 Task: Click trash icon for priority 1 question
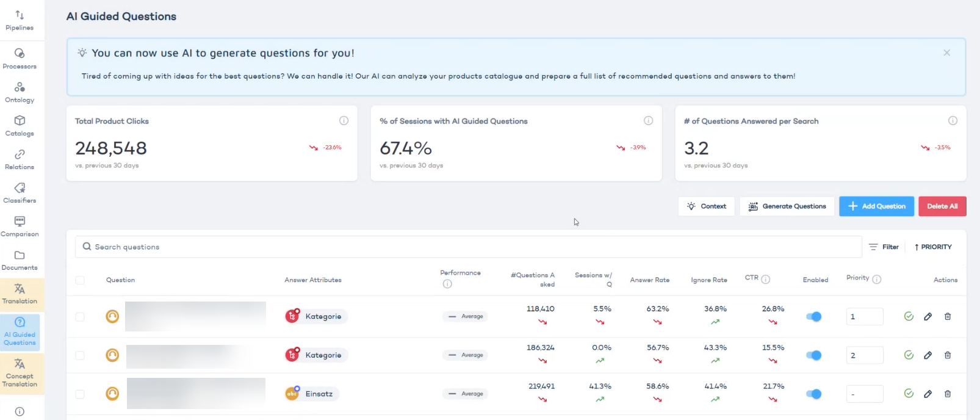click(x=948, y=316)
